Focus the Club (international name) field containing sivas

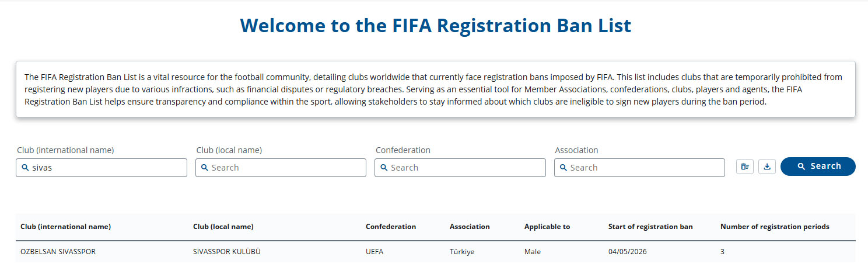click(x=101, y=168)
